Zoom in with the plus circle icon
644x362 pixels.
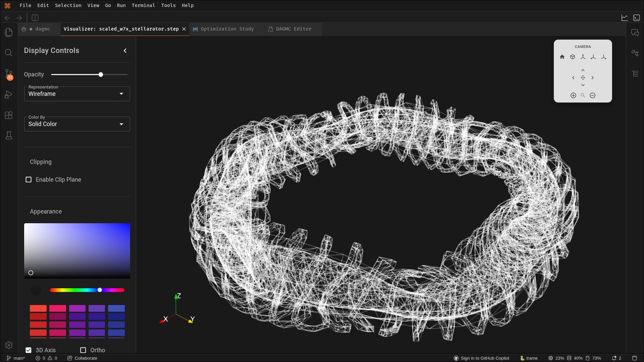(573, 96)
